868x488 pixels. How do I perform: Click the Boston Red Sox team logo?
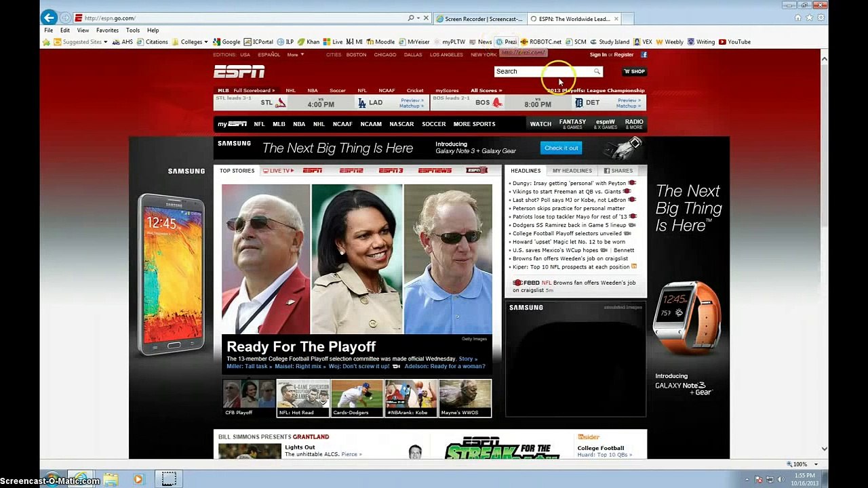pyautogui.click(x=497, y=103)
